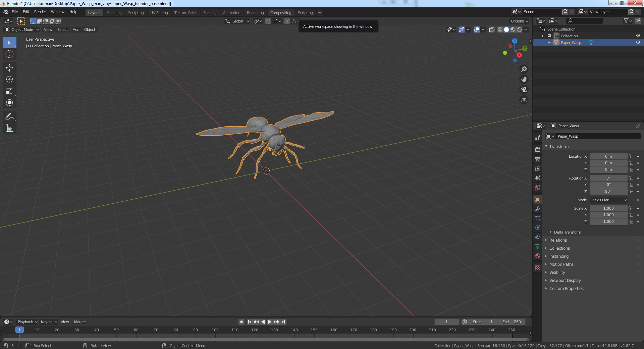The width and height of the screenshot is (644, 349).
Task: Select the Annotate pencil tool
Action: 9,116
